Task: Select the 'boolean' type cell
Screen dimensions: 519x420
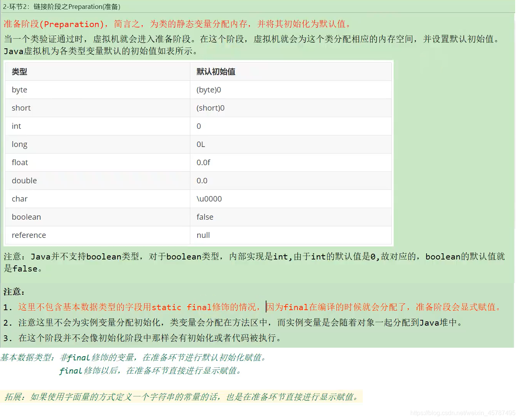Action: [x=97, y=217]
